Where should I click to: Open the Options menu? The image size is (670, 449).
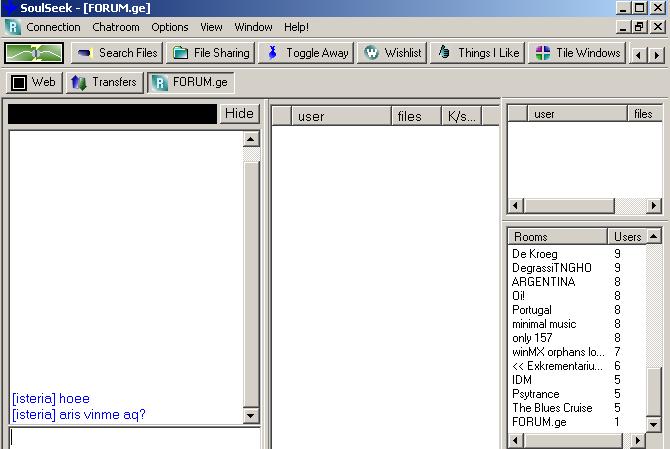click(170, 27)
